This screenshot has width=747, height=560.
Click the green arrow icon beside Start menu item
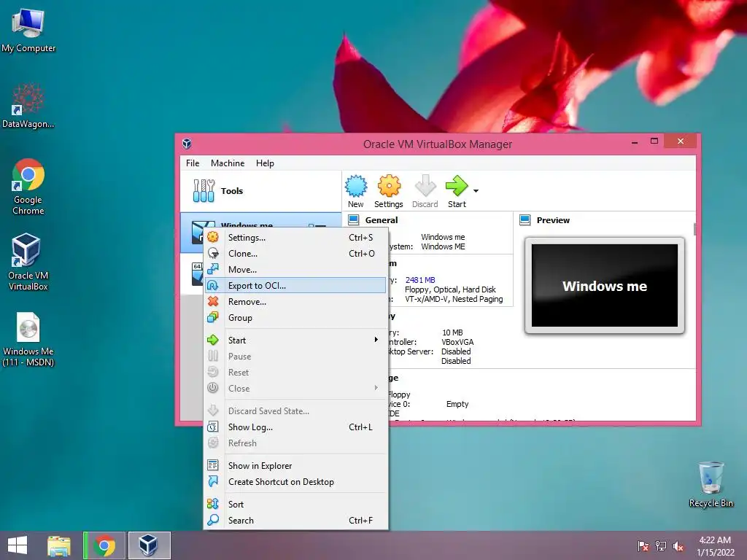213,340
